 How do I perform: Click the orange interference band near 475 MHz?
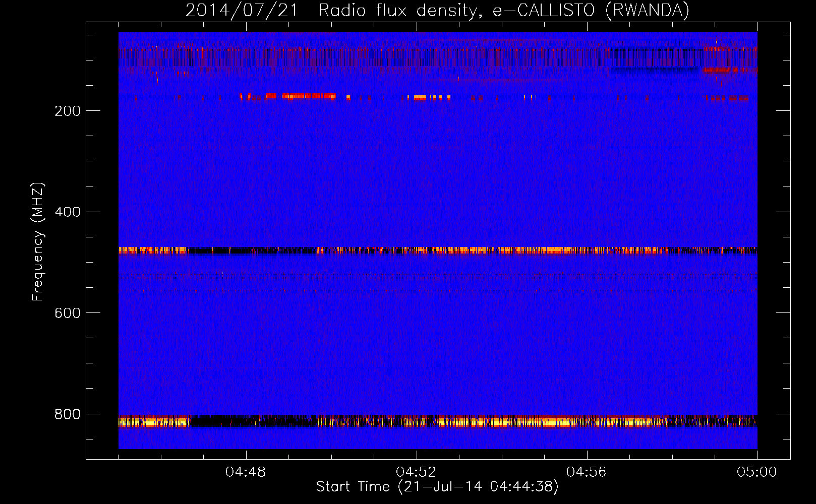(438, 250)
